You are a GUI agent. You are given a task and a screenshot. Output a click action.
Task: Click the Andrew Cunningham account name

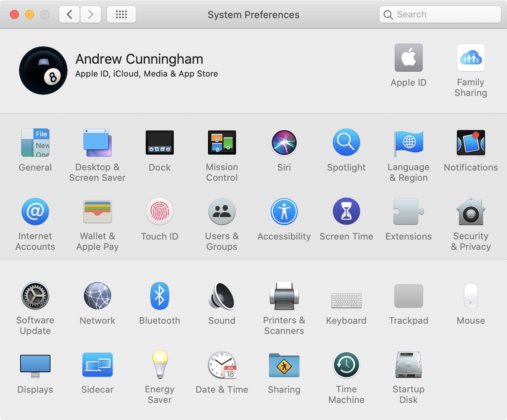click(x=139, y=59)
